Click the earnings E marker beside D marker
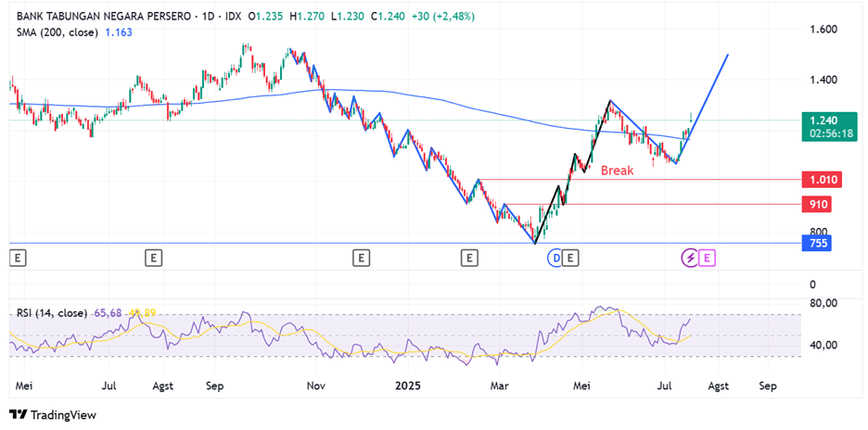The width and height of the screenshot is (868, 430). point(572,258)
